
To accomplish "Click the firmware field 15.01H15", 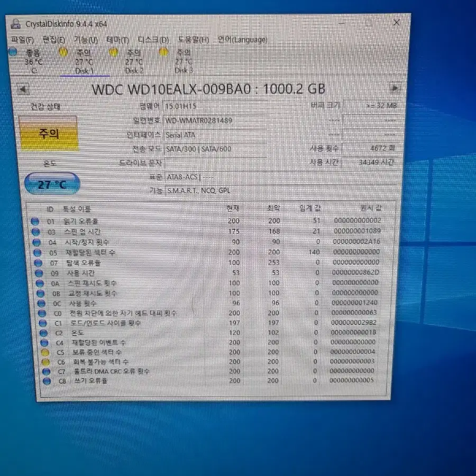I will pos(215,106).
